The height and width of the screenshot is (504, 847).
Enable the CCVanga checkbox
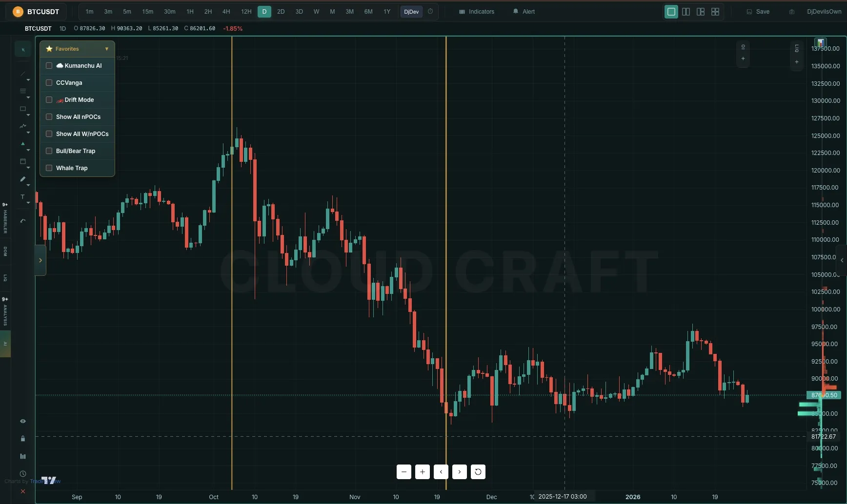click(x=49, y=83)
